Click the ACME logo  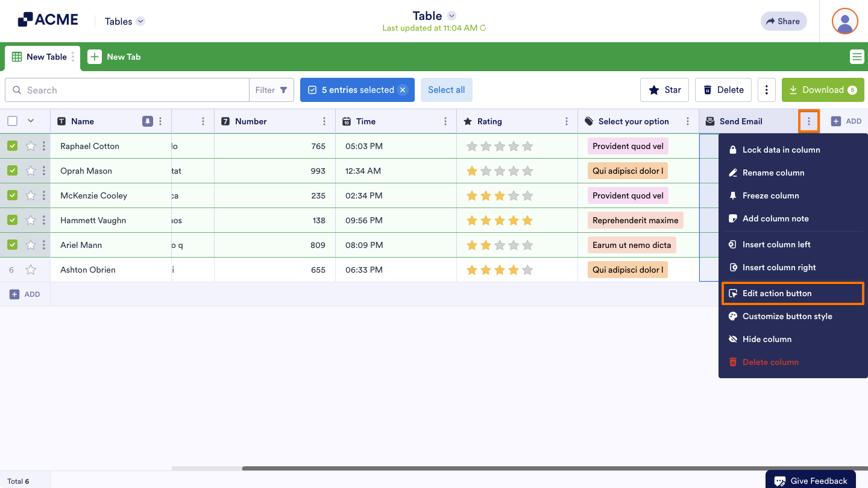(48, 20)
